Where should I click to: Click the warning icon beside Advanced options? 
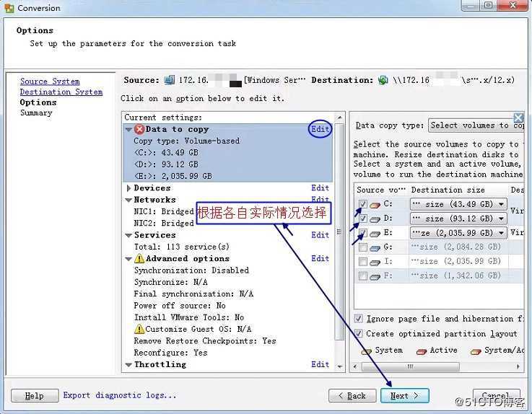(x=139, y=258)
